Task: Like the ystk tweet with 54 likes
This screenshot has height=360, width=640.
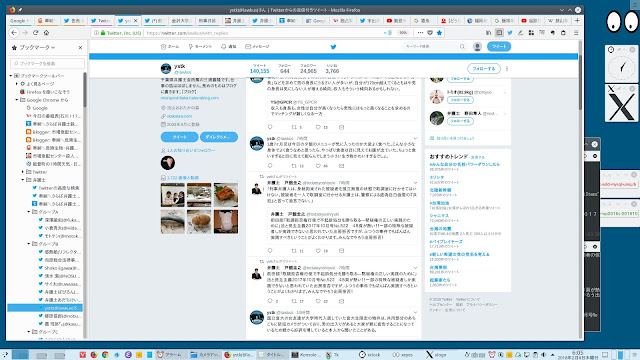Action: point(318,166)
